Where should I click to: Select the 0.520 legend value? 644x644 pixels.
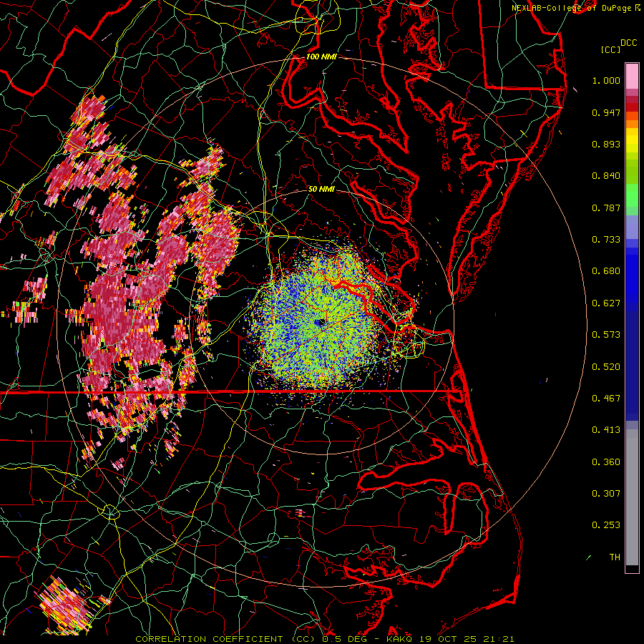click(606, 367)
